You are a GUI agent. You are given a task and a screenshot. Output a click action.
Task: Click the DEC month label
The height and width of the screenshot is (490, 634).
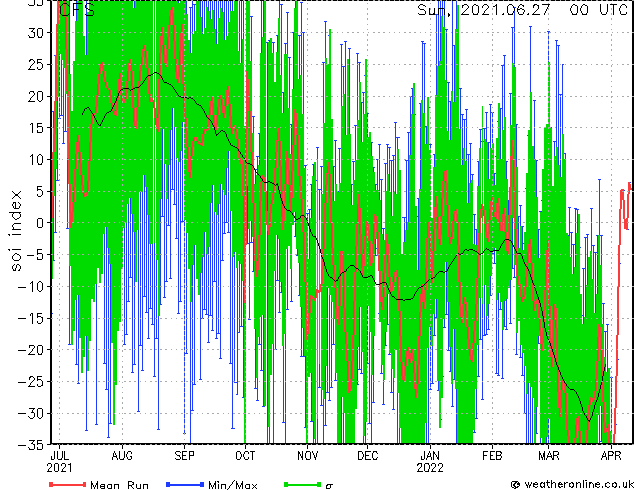click(368, 456)
